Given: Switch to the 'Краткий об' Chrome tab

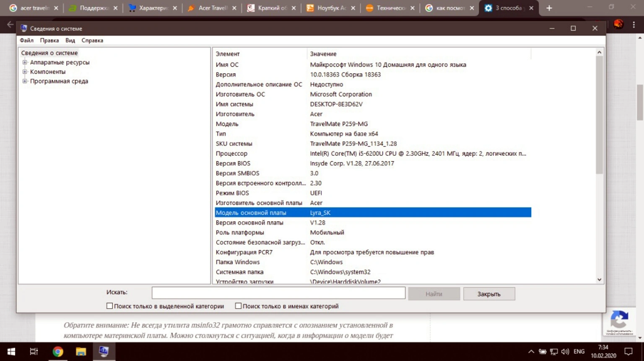Looking at the screenshot, I should coord(271,8).
